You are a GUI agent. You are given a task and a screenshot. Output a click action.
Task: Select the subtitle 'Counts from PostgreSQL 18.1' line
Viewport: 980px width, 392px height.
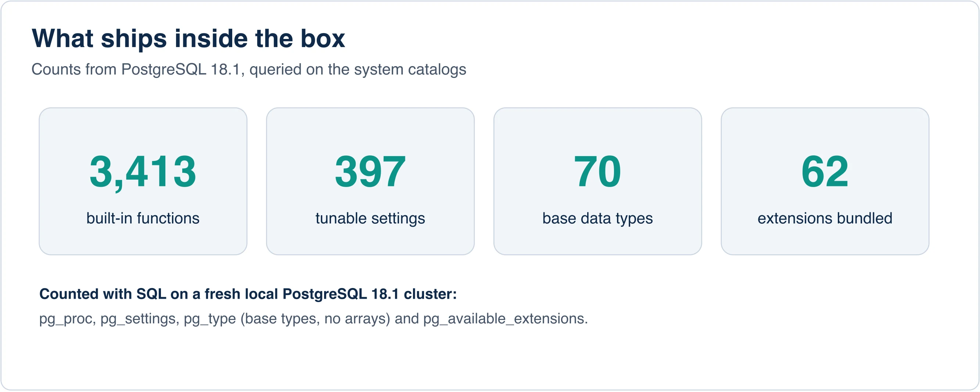point(249,69)
